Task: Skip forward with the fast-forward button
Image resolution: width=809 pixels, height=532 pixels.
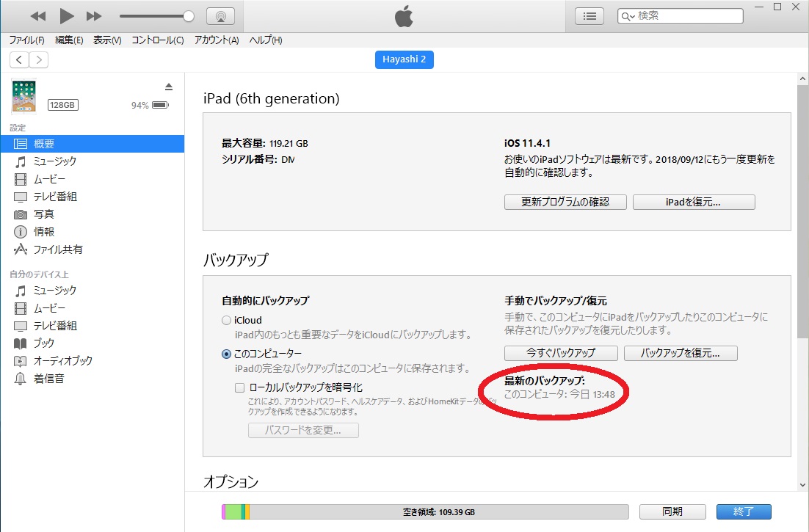Action: click(94, 16)
